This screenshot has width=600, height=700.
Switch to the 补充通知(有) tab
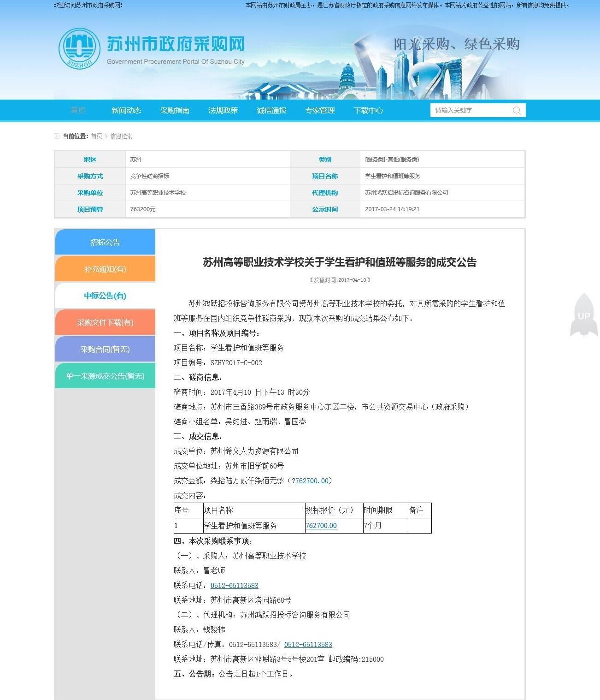[x=105, y=269]
